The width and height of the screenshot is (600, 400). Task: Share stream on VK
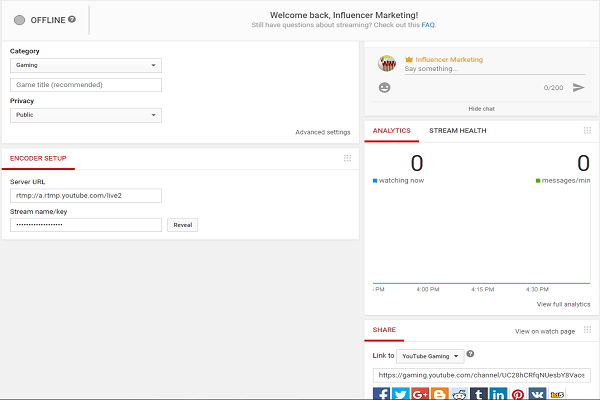[x=537, y=393]
